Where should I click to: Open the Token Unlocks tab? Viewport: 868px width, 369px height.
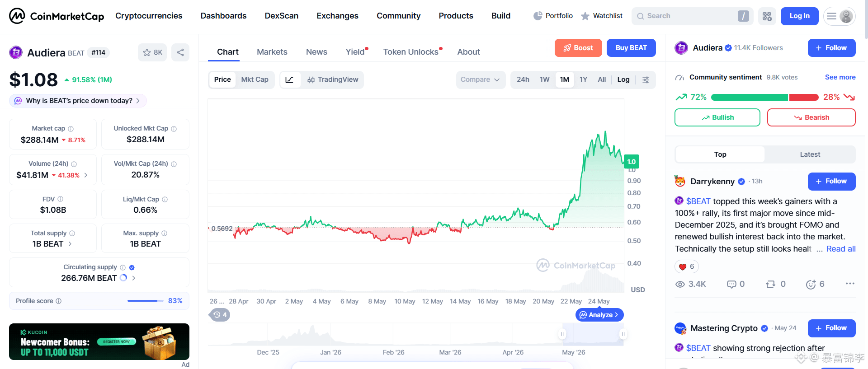pos(411,52)
